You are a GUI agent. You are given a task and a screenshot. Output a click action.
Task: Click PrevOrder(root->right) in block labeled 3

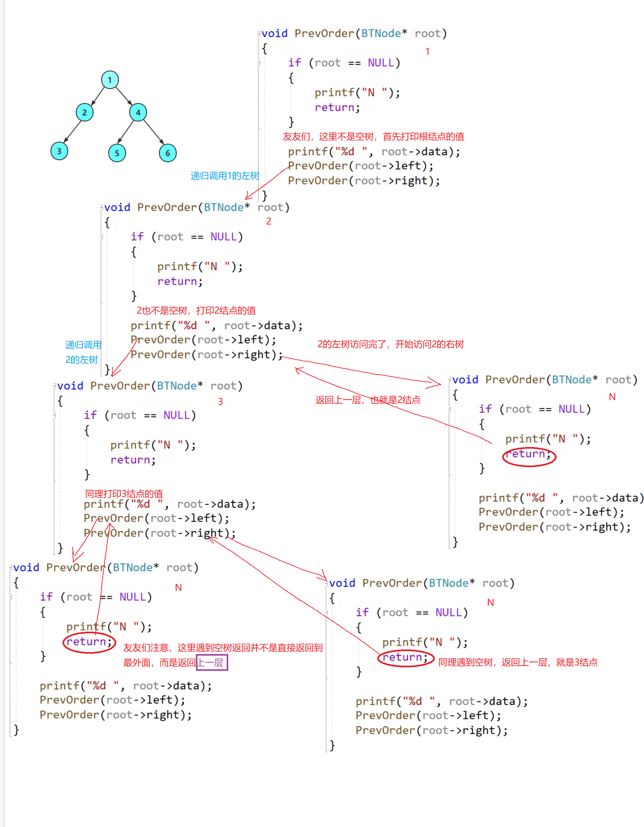(160, 533)
